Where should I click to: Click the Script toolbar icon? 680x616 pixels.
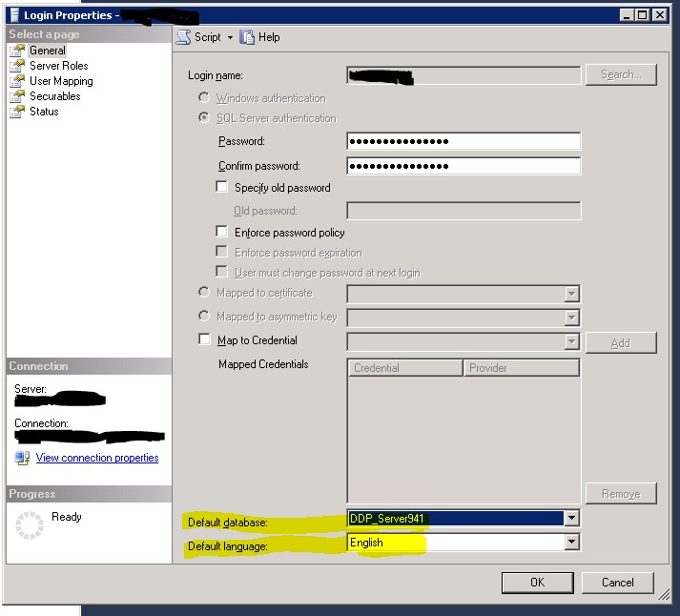coord(183,37)
